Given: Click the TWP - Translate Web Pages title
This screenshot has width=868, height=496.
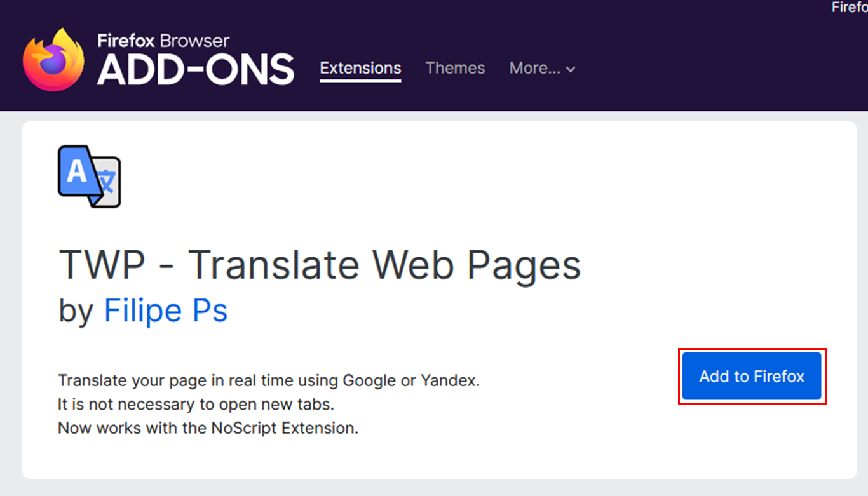Looking at the screenshot, I should 320,264.
